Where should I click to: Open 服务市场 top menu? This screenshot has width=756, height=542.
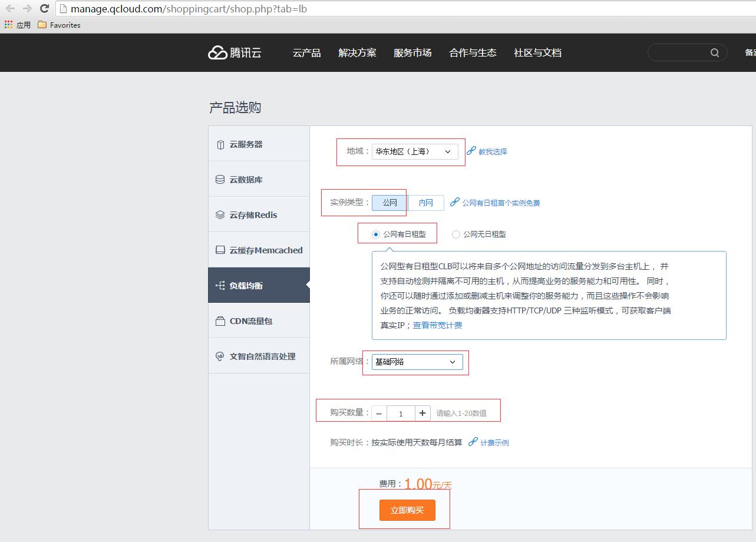coord(412,52)
